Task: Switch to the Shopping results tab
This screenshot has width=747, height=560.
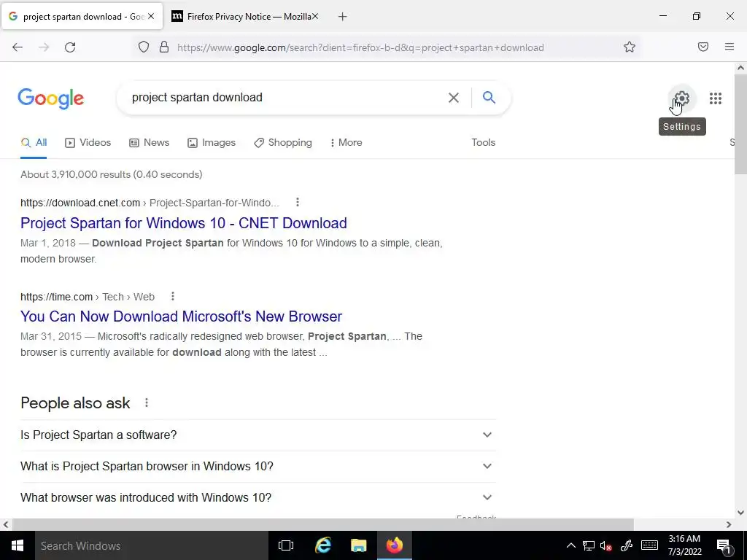Action: 283,142
